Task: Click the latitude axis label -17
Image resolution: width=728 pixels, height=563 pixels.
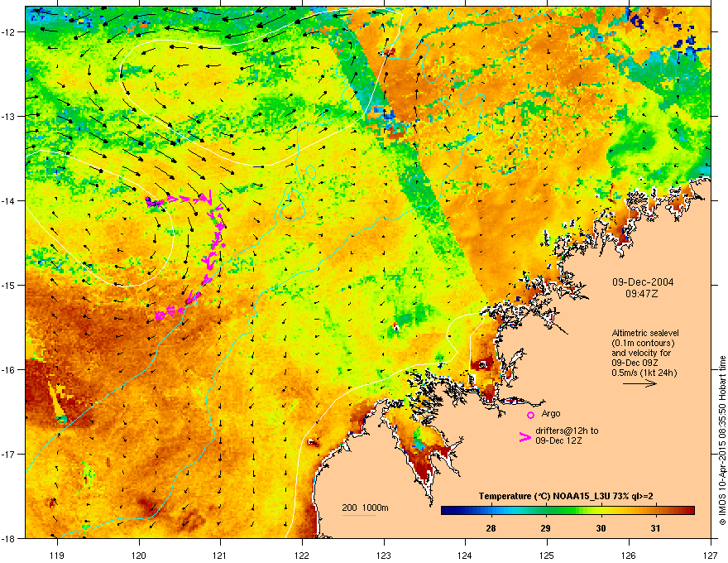Action: pos(9,454)
